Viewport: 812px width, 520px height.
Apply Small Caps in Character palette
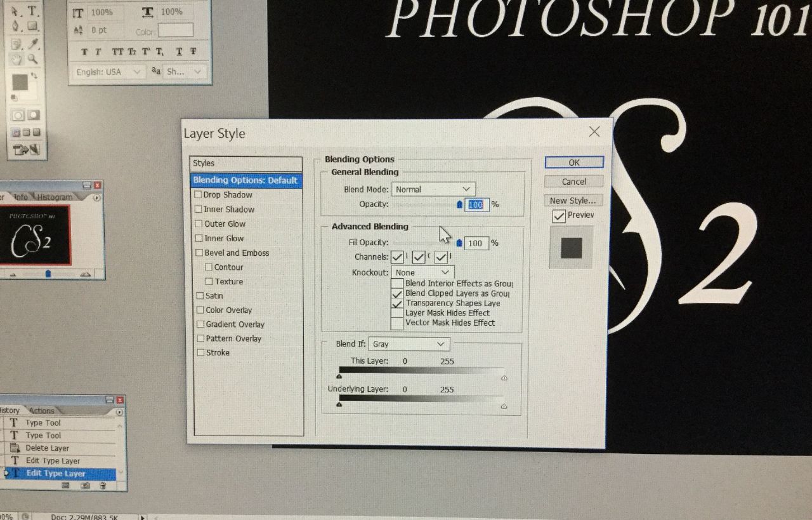pyautogui.click(x=132, y=52)
